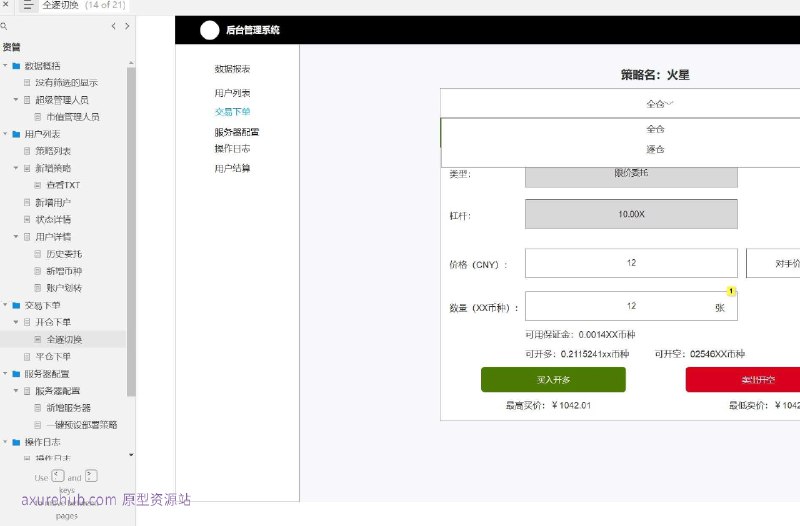Click the 用户列表 folder icon in the sitemap
The width and height of the screenshot is (800, 526).
[16, 134]
